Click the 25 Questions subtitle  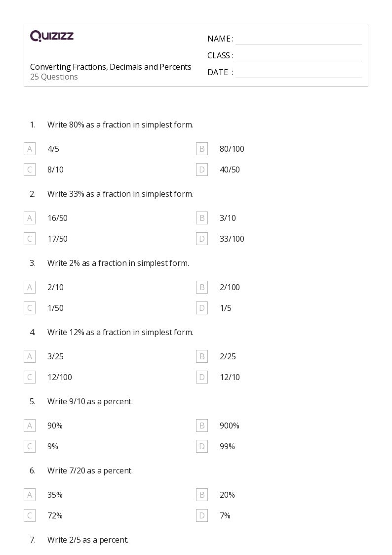[x=54, y=77]
